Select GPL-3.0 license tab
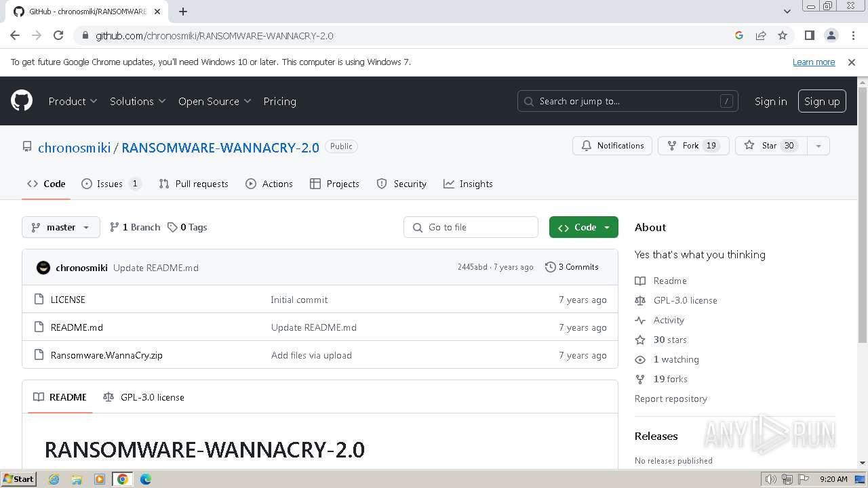The image size is (868, 488). 144,397
